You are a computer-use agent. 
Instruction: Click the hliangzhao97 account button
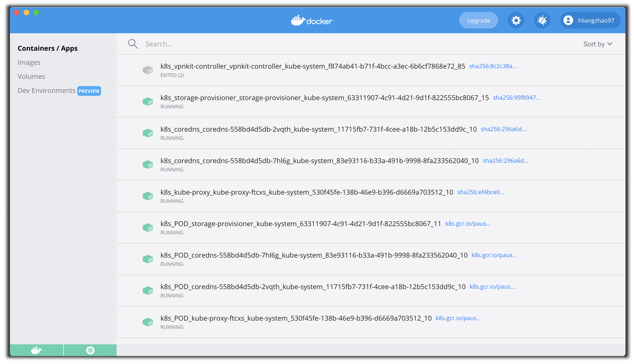[590, 20]
